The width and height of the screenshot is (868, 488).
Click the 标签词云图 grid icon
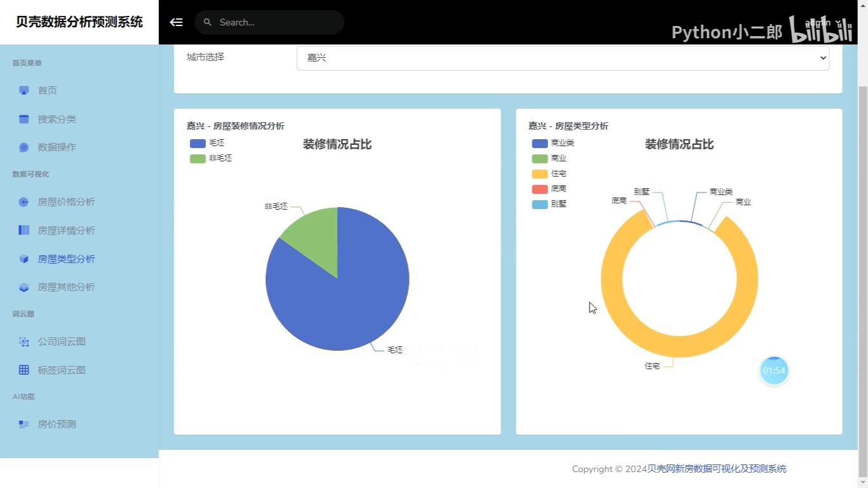pyautogui.click(x=24, y=370)
